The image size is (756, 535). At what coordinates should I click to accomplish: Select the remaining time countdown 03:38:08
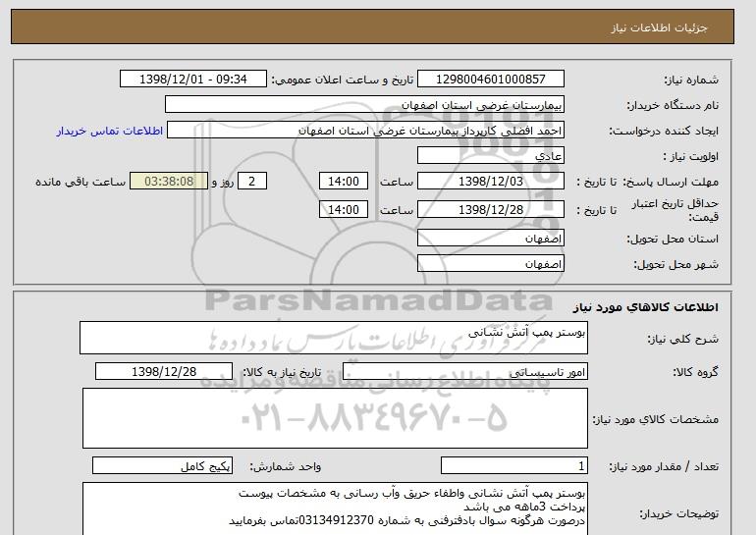(x=169, y=182)
